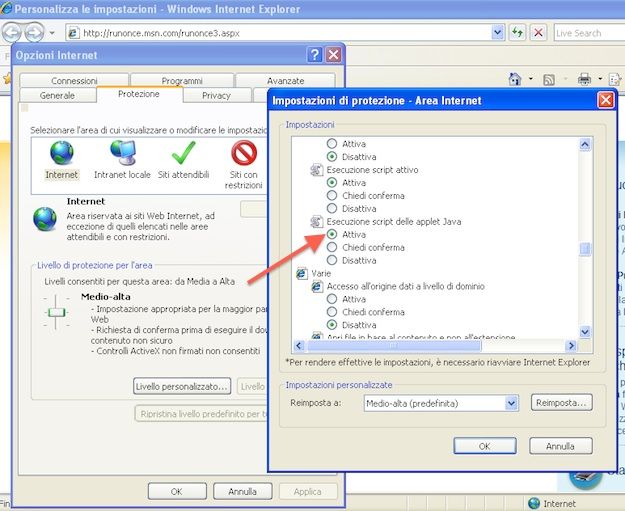
Task: Choose the Siti attendibili green checkmark
Action: (x=183, y=155)
